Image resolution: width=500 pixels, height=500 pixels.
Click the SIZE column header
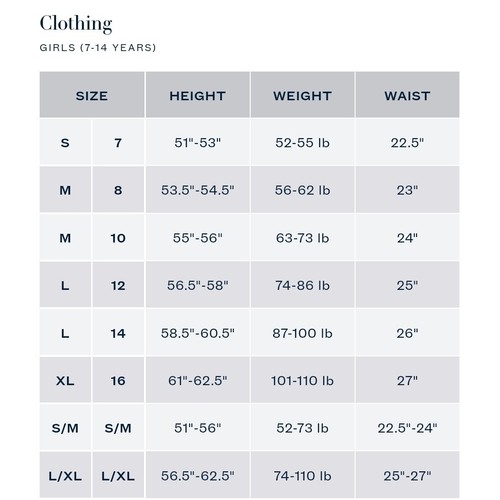(x=92, y=95)
